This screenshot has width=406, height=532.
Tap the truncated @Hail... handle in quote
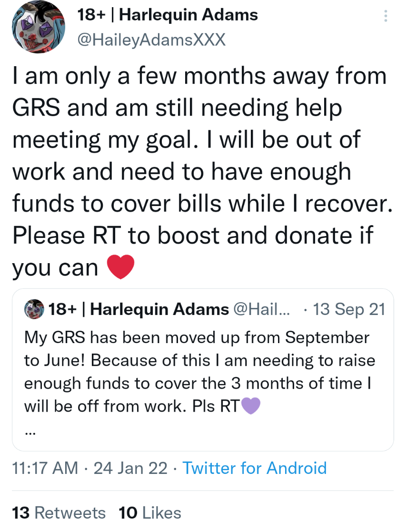coord(262,309)
